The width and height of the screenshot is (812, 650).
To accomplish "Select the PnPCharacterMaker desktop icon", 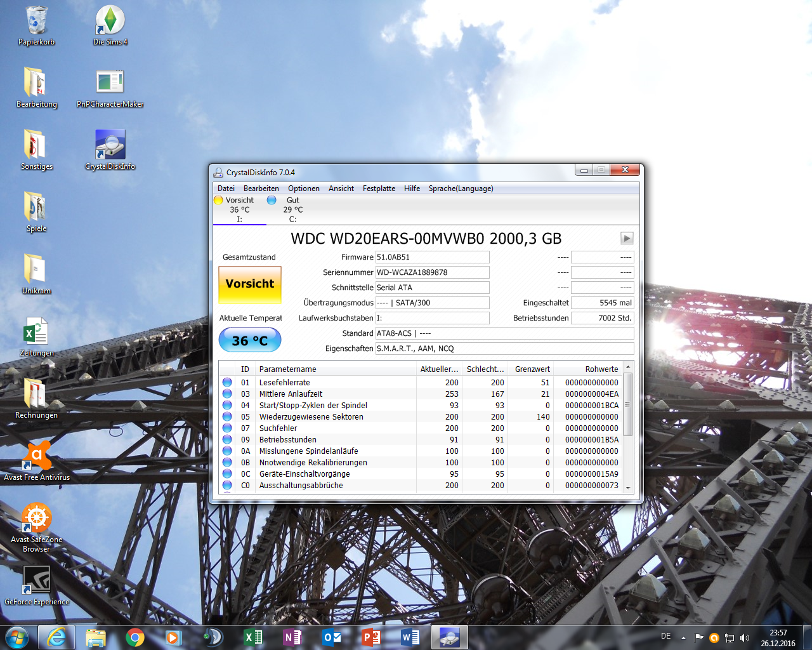I will [x=110, y=88].
